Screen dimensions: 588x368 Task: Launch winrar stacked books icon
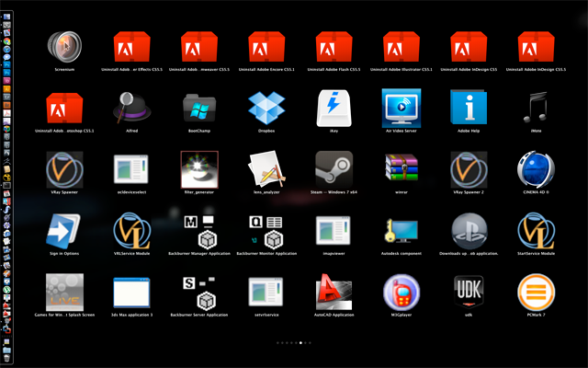401,168
